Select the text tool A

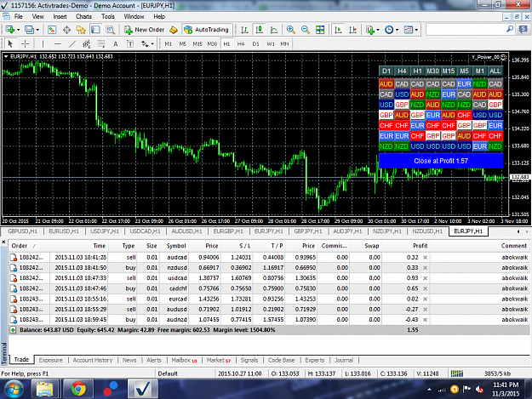[116, 43]
